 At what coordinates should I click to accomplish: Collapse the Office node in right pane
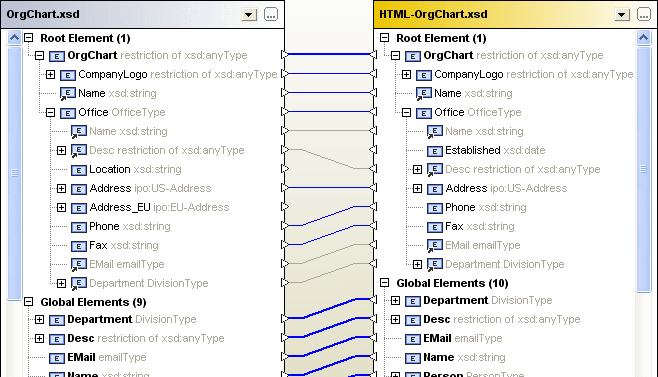pyautogui.click(x=406, y=112)
